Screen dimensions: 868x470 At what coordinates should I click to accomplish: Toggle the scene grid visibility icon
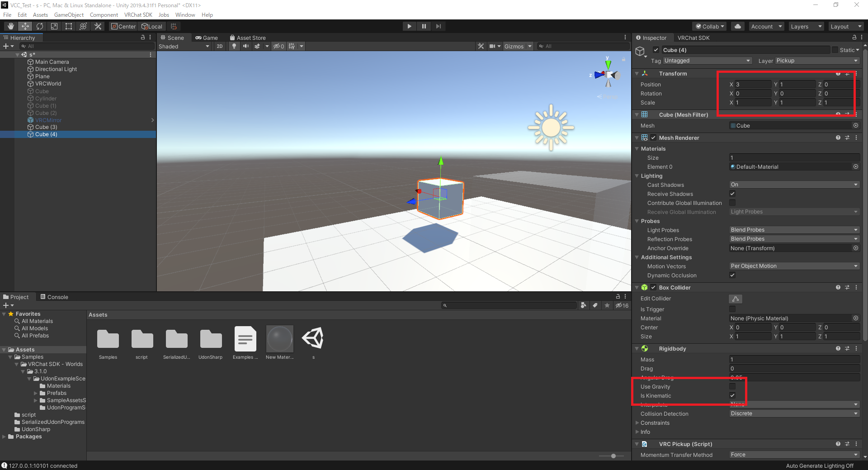pyautogui.click(x=292, y=46)
